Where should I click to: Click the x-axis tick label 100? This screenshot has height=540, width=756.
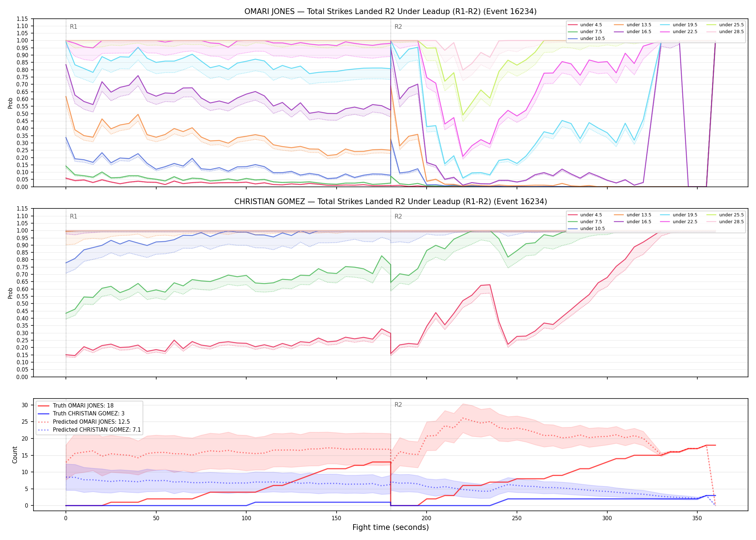[x=246, y=518]
